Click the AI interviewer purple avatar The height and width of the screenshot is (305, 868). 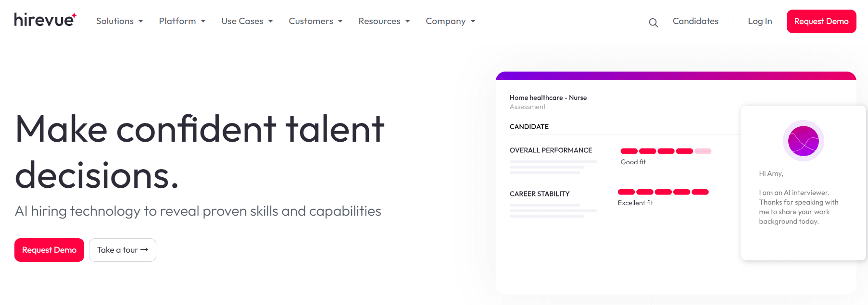tap(803, 141)
